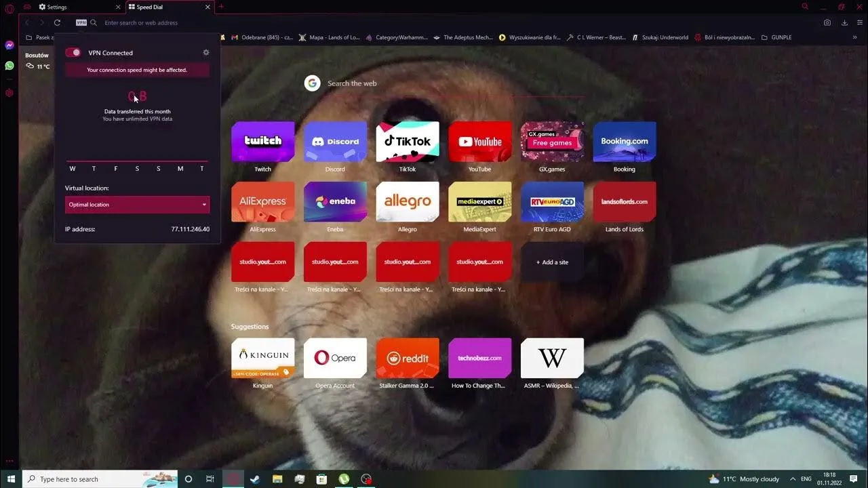The image size is (868, 488).
Task: Open the ENG language selector in the taskbar
Action: point(806,479)
